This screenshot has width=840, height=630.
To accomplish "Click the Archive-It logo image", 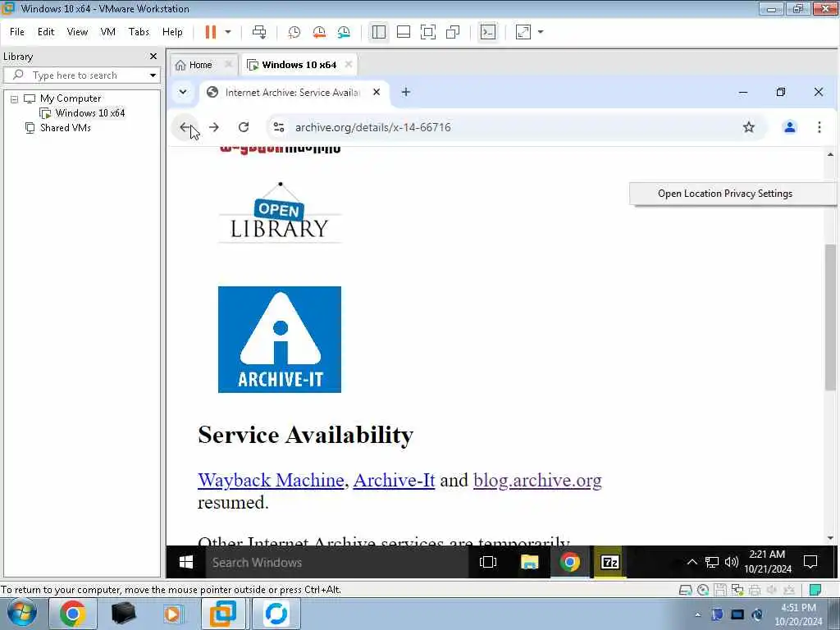I will (280, 340).
